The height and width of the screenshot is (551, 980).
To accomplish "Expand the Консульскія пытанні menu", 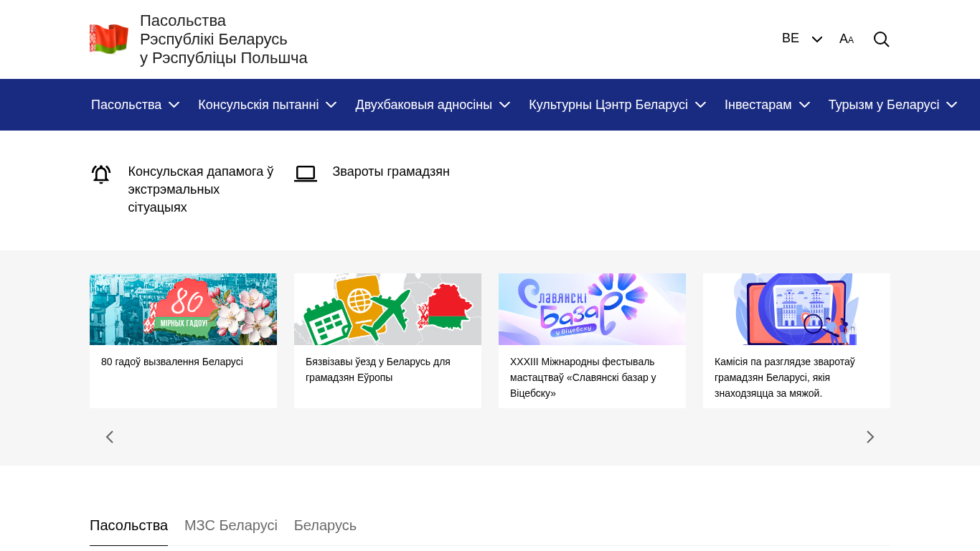I will click(x=268, y=105).
